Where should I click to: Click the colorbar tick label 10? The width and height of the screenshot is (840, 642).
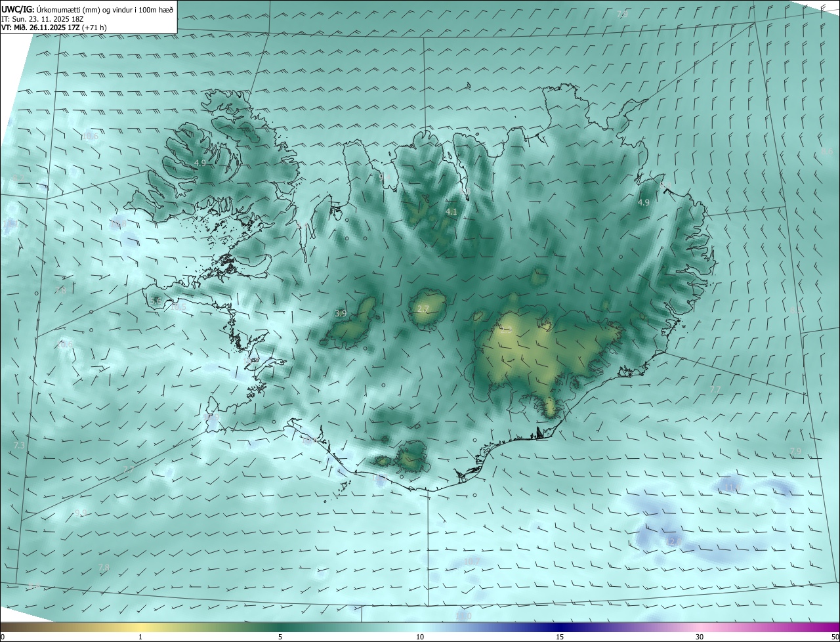point(420,637)
